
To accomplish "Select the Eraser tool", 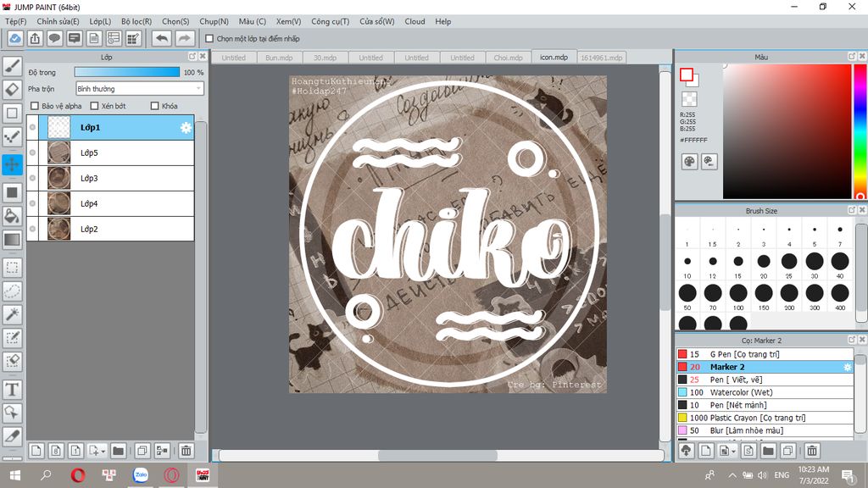I will 12,89.
